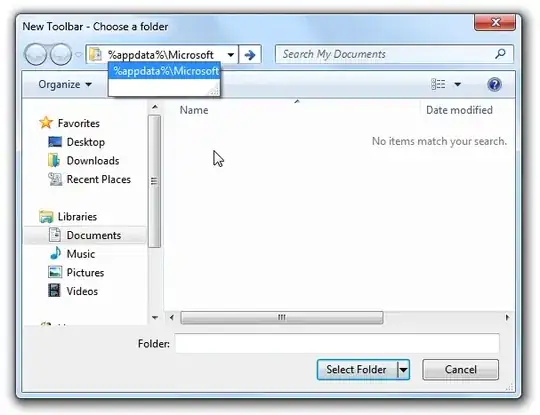Click the Forward navigation arrow button

point(61,54)
